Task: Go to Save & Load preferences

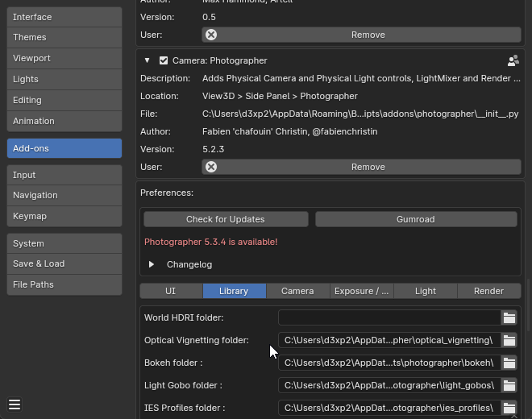Action: coord(64,263)
